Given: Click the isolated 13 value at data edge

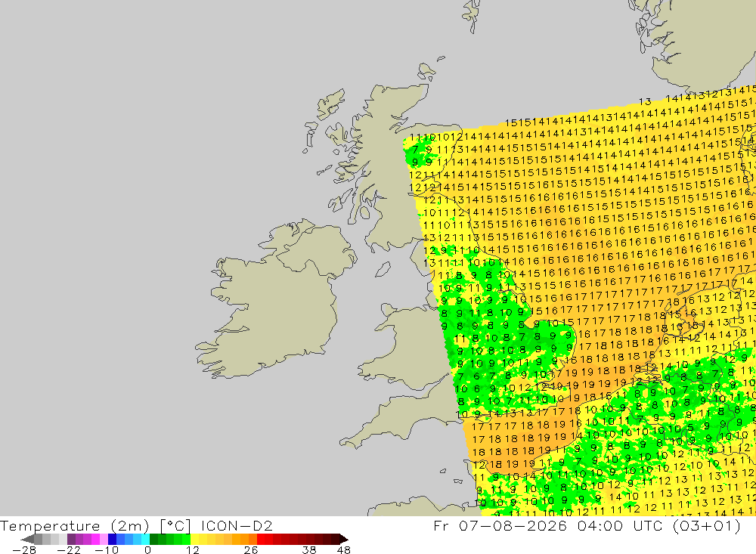Looking at the screenshot, I should click(645, 102).
